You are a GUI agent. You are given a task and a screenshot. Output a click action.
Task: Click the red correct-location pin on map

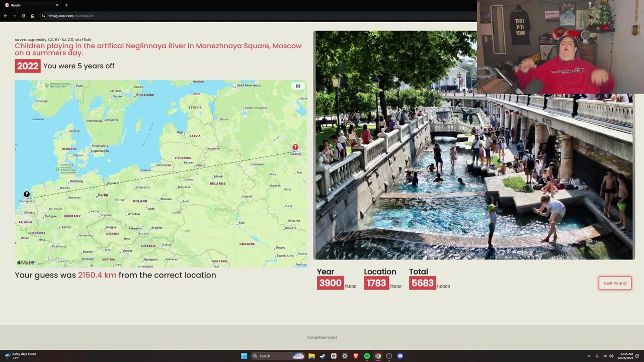295,147
